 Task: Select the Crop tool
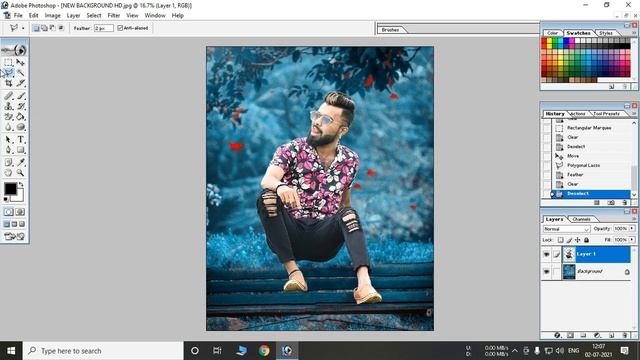[x=8, y=83]
